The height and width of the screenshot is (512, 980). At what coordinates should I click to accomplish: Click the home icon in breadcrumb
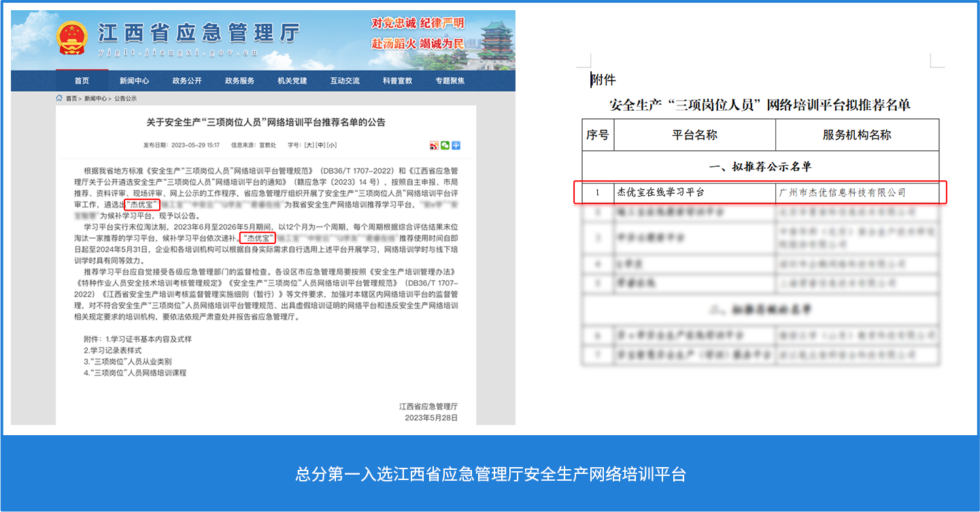59,98
